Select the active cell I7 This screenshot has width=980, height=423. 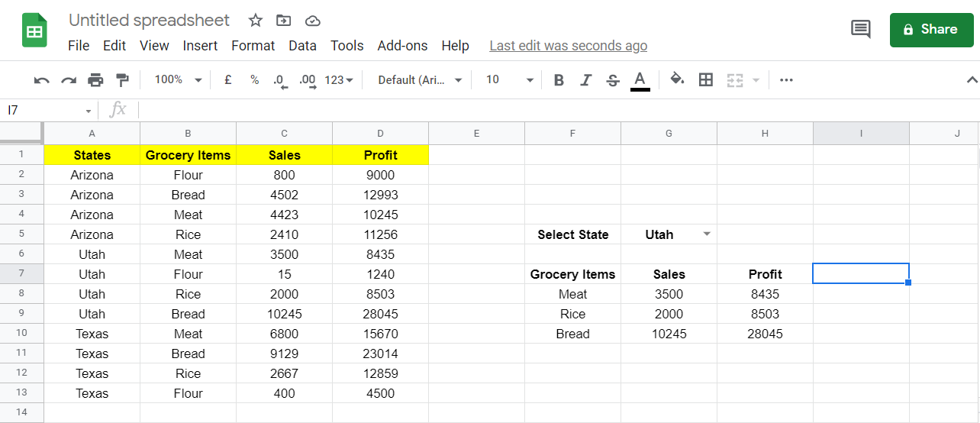pyautogui.click(x=861, y=273)
